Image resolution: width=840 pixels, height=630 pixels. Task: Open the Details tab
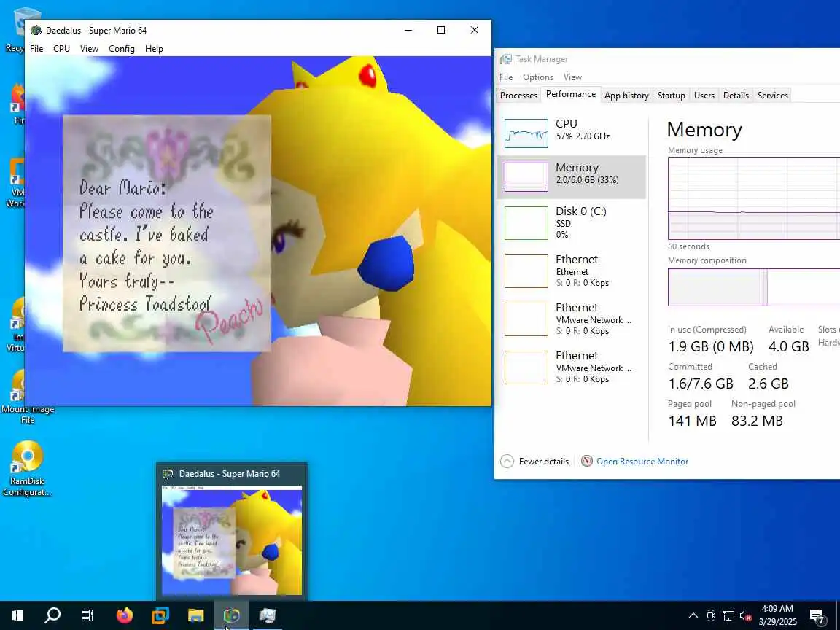[736, 96]
